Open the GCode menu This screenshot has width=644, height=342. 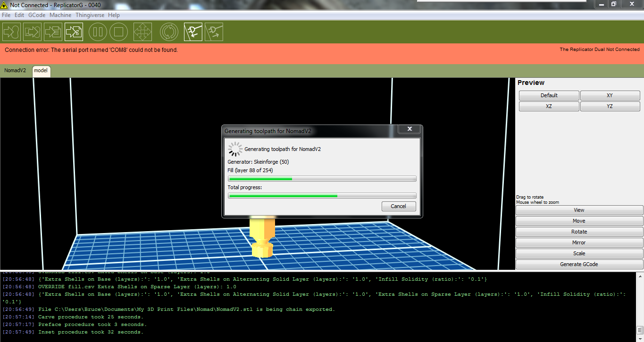pyautogui.click(x=37, y=15)
